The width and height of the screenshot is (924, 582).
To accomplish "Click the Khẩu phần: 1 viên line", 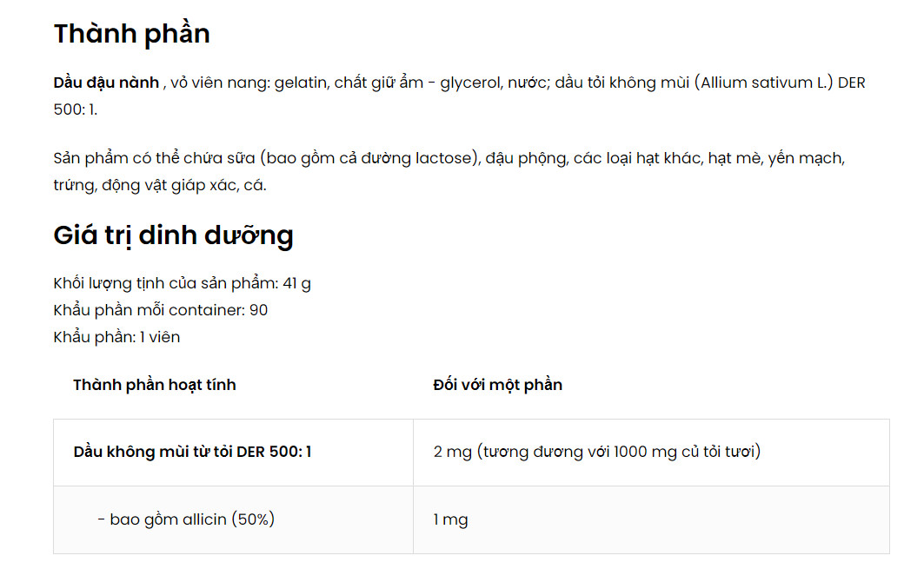I will 116,338.
